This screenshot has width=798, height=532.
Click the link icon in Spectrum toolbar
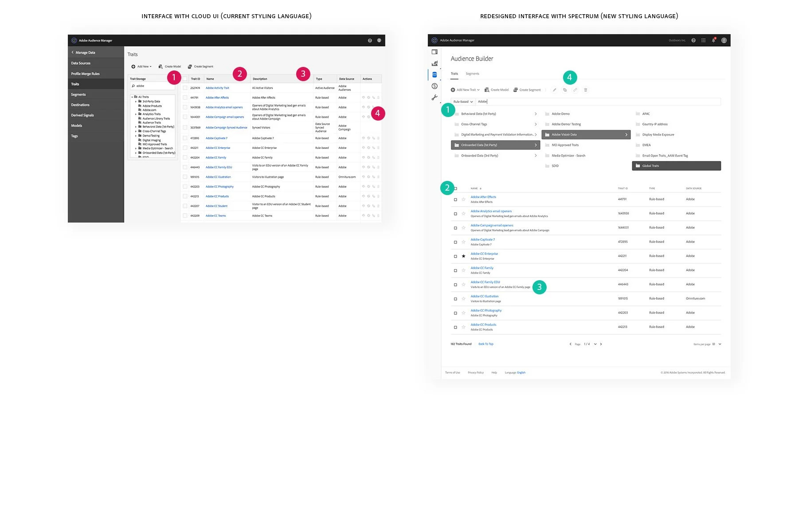tap(575, 90)
